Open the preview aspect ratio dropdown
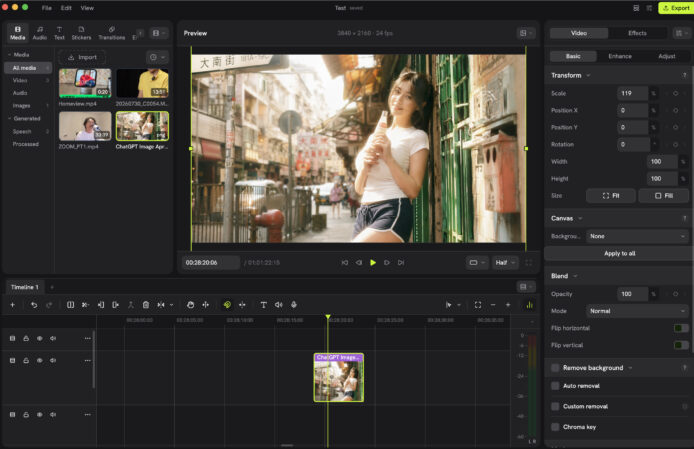This screenshot has height=449, width=694. pyautogui.click(x=477, y=263)
